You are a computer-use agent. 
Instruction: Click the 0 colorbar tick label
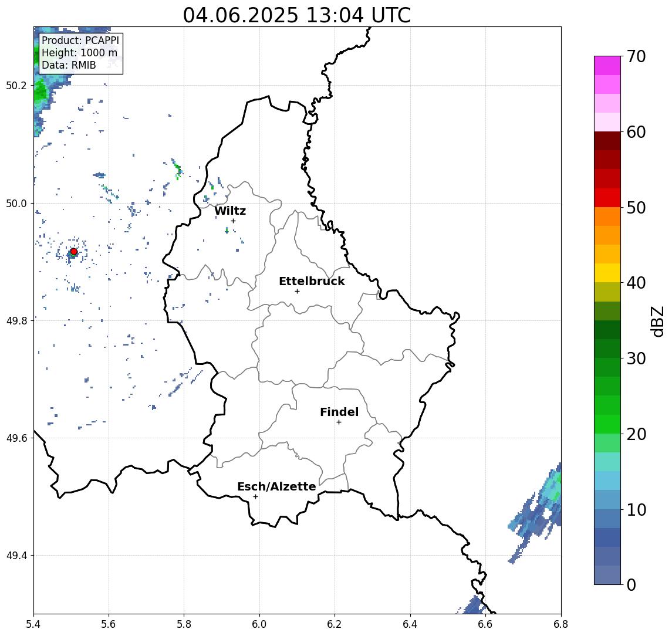632,584
